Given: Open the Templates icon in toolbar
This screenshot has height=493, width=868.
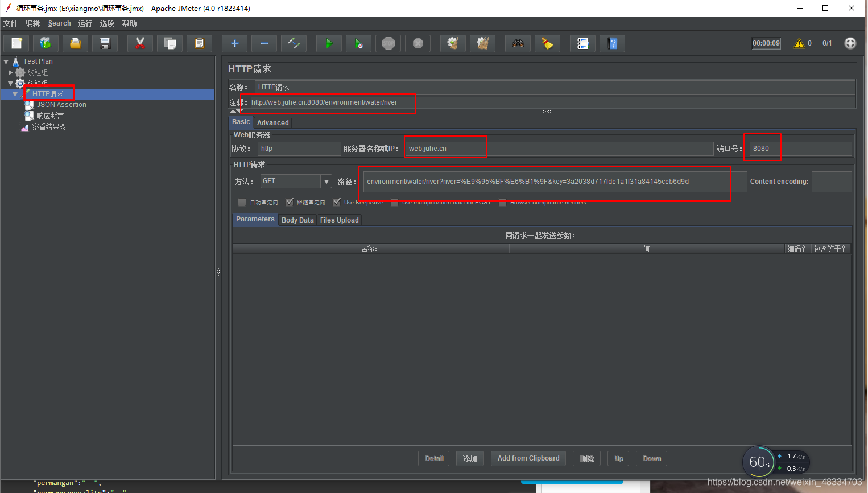Looking at the screenshot, I should (x=46, y=43).
